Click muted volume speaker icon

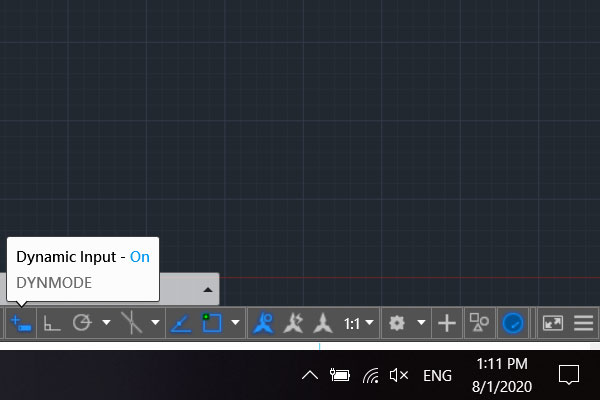399,375
